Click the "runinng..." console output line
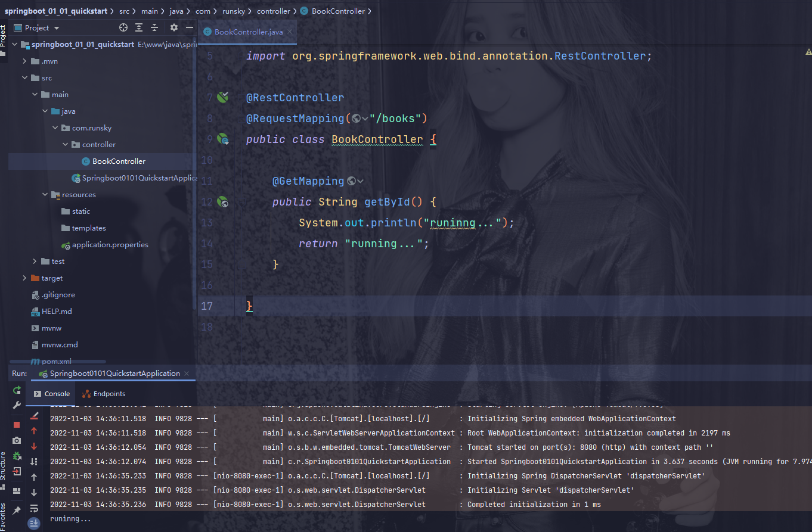 pyautogui.click(x=70, y=519)
